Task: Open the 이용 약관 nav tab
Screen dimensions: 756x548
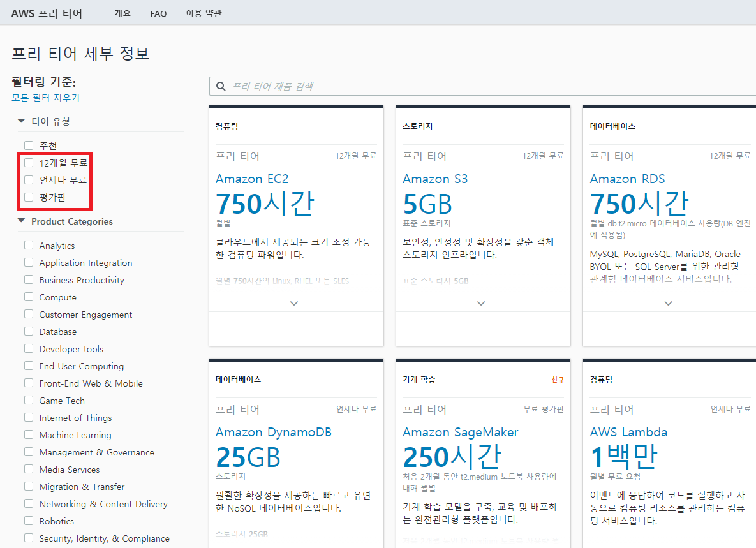Action: (x=204, y=13)
